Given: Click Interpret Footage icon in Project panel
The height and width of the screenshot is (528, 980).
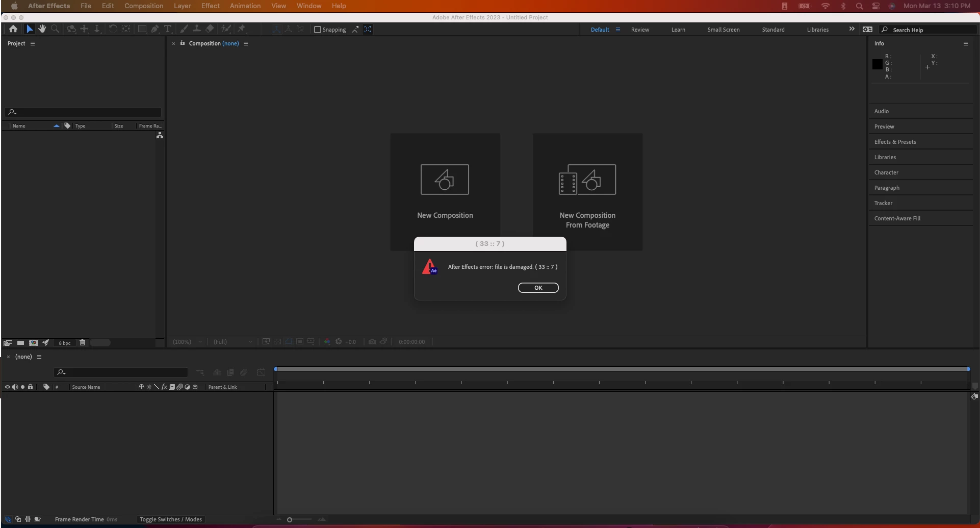Looking at the screenshot, I should point(8,343).
